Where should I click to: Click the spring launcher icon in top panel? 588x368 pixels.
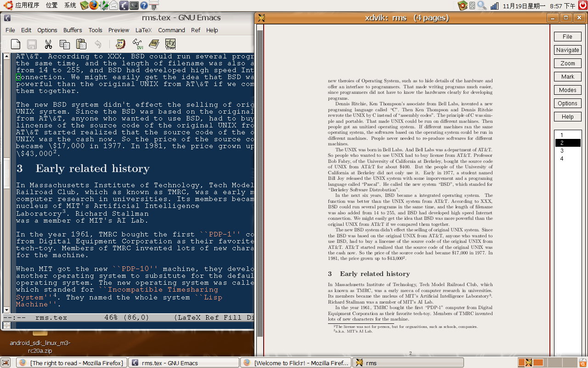tap(154, 6)
